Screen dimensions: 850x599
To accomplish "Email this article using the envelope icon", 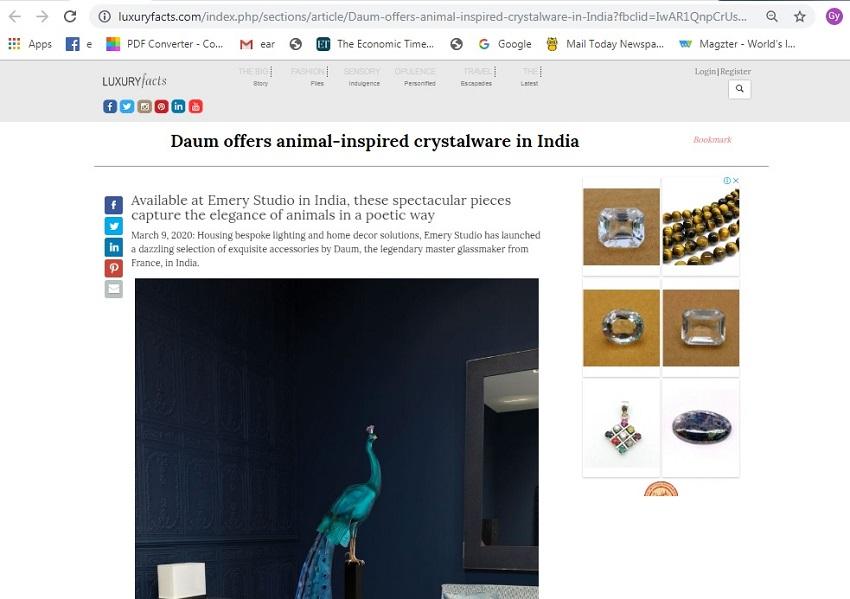I will [x=114, y=289].
